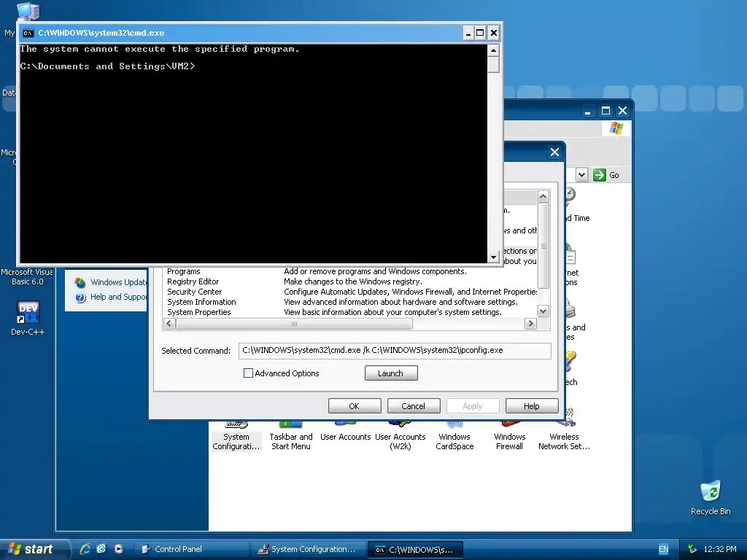Click the vertical scrollbar thumb in tools list

pos(543,246)
